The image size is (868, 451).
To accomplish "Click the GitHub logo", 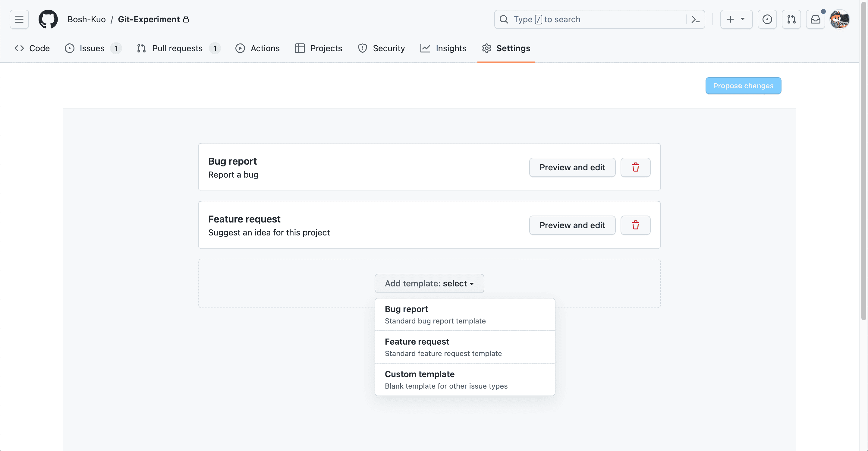I will 48,19.
